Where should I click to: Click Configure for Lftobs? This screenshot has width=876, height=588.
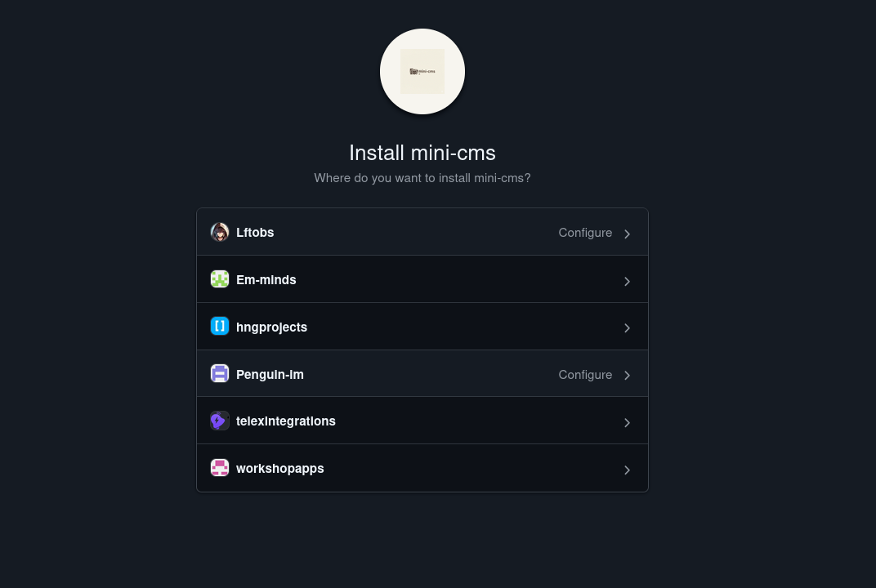(x=585, y=232)
